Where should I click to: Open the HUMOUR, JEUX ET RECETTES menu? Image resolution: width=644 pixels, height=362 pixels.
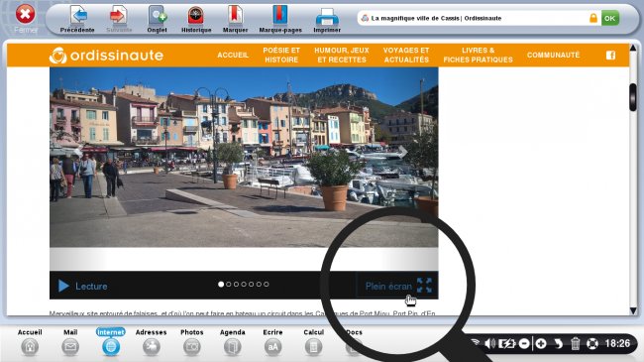pyautogui.click(x=342, y=55)
